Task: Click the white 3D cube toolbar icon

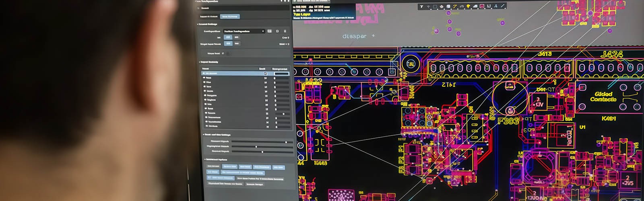Action: [448, 6]
